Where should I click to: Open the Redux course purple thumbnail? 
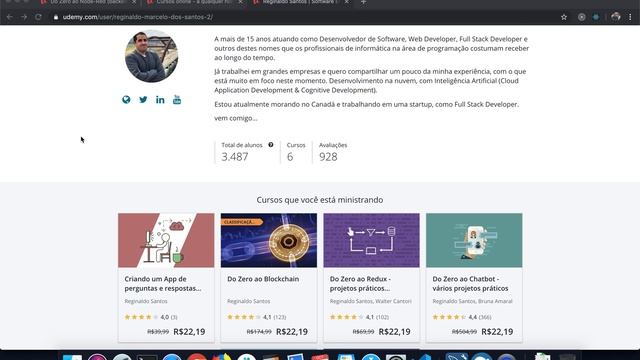click(371, 240)
